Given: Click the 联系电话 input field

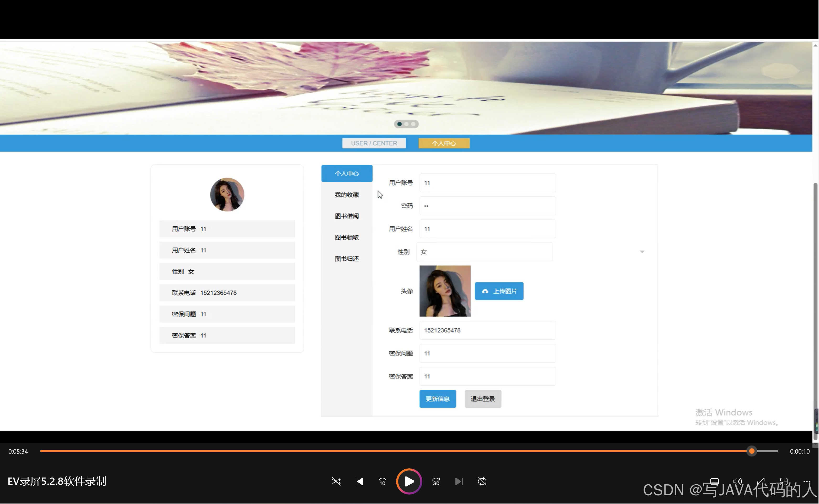Looking at the screenshot, I should (x=487, y=330).
